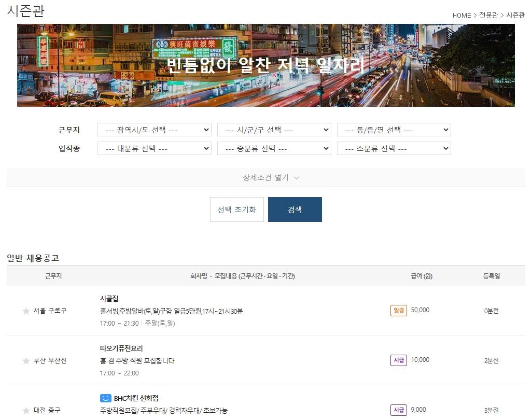This screenshot has width=532, height=420.
Task: Go to HOME via the breadcrumb
Action: coord(461,16)
